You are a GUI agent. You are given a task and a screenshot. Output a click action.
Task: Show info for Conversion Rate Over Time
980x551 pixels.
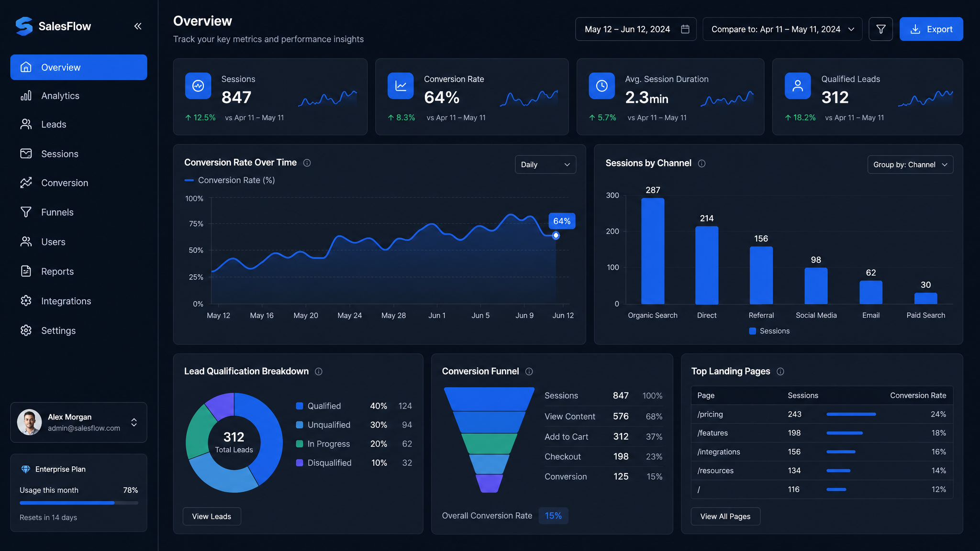tap(307, 163)
